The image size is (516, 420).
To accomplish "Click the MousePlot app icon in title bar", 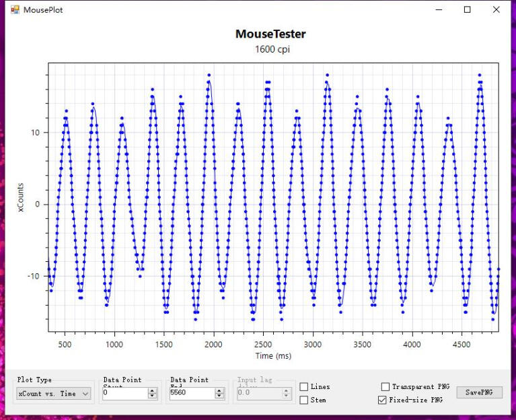I will (15, 10).
